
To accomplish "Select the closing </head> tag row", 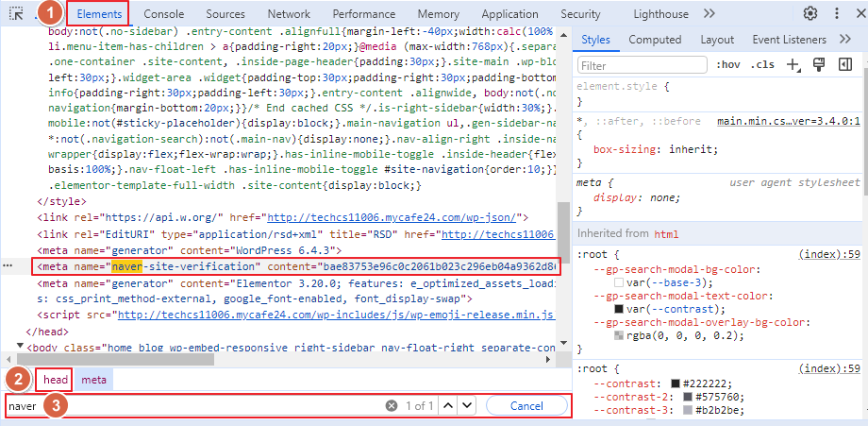I will 47,332.
